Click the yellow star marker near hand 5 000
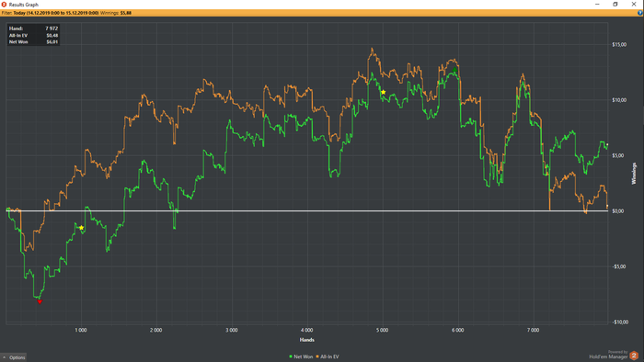 coord(384,92)
